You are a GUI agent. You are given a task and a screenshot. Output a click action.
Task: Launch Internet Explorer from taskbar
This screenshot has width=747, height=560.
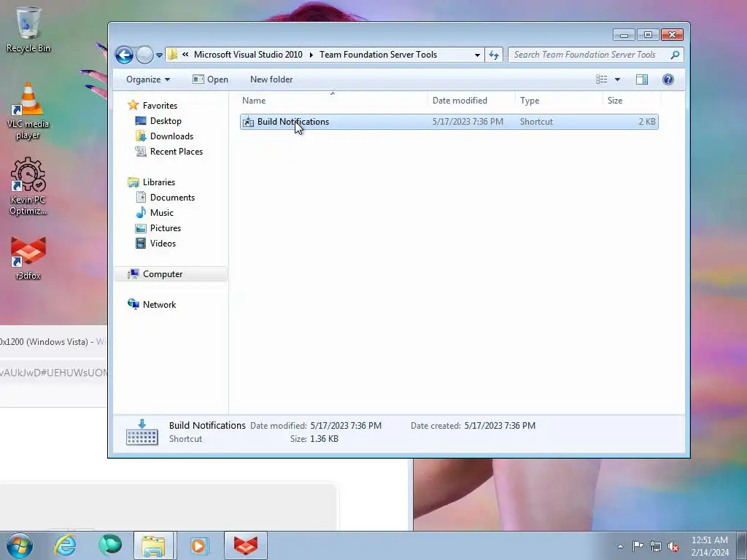tap(65, 545)
